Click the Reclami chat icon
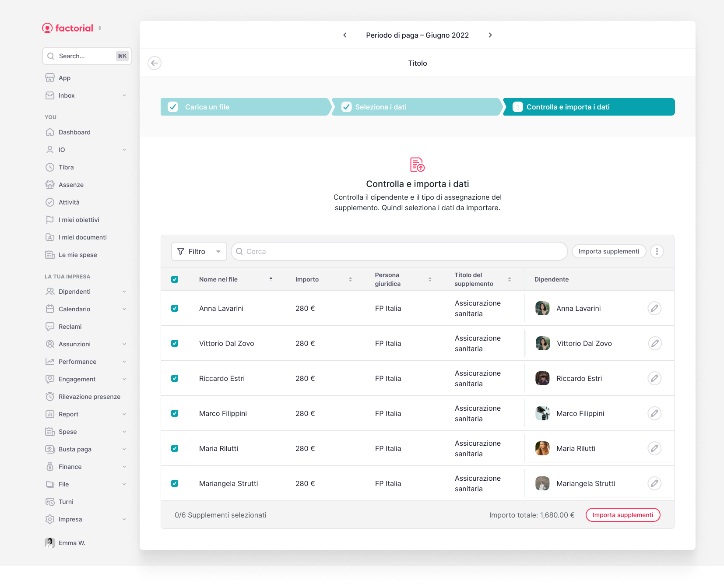Viewport: 724px width, 588px height. (50, 327)
